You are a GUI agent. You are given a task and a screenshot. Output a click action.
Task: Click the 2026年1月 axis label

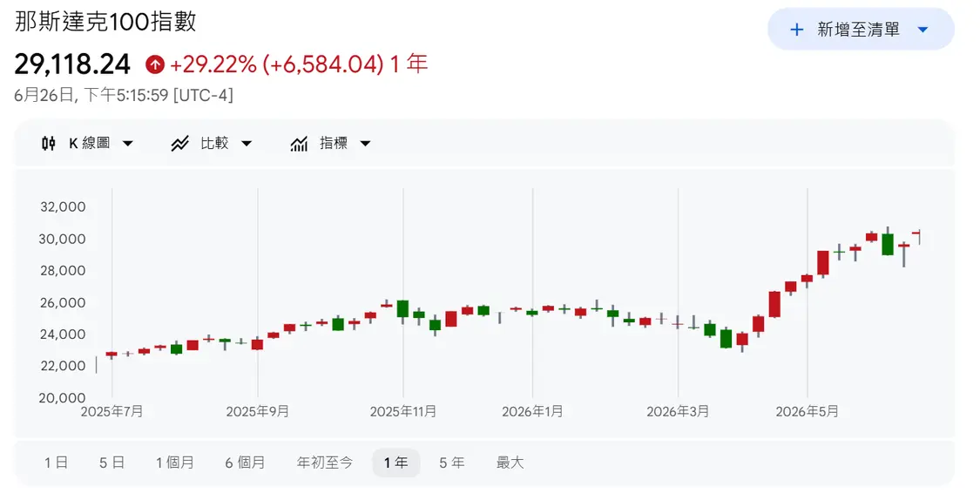[532, 411]
